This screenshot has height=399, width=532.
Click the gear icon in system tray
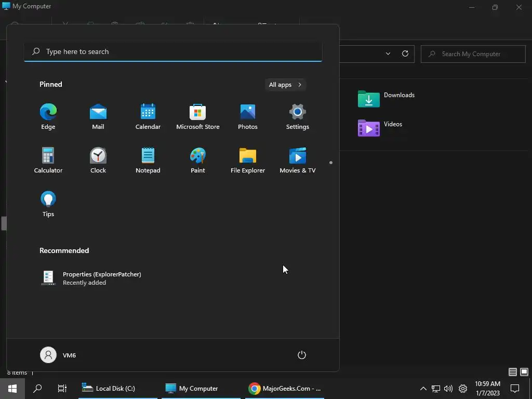[463, 389]
